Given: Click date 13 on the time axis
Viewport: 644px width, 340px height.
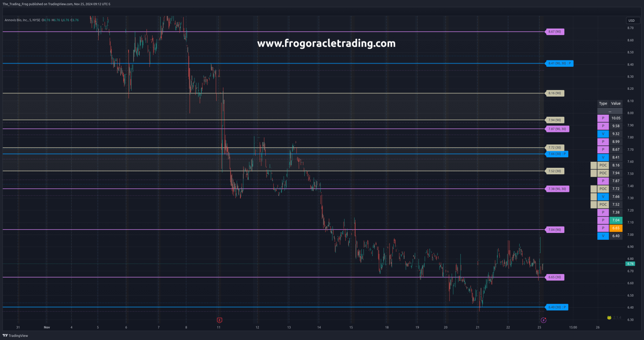Looking at the screenshot, I should tap(289, 328).
